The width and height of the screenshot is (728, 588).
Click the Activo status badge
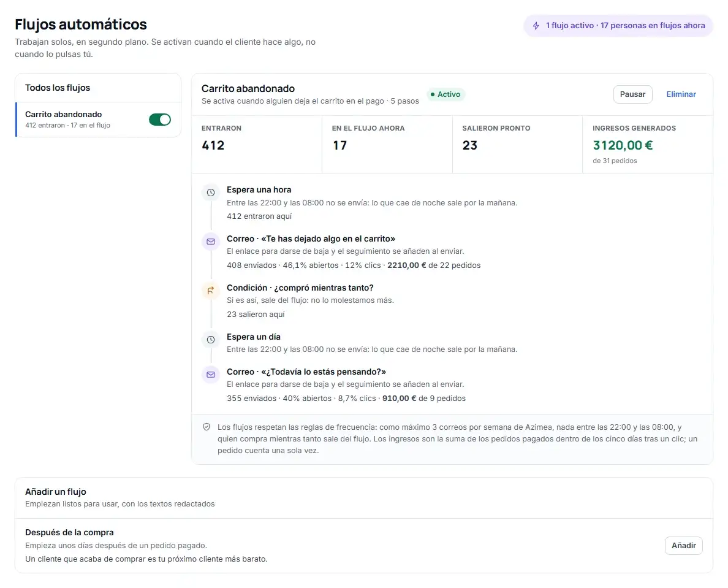[446, 94]
